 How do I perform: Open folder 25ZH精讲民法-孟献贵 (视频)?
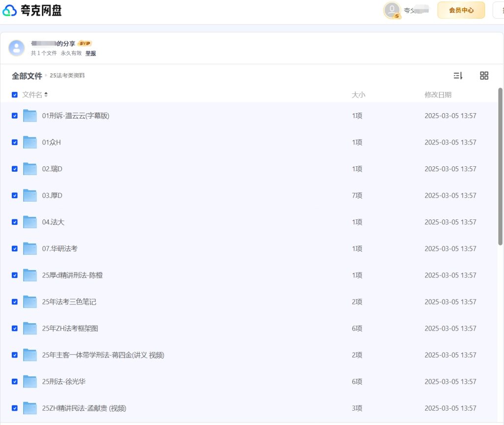84,408
